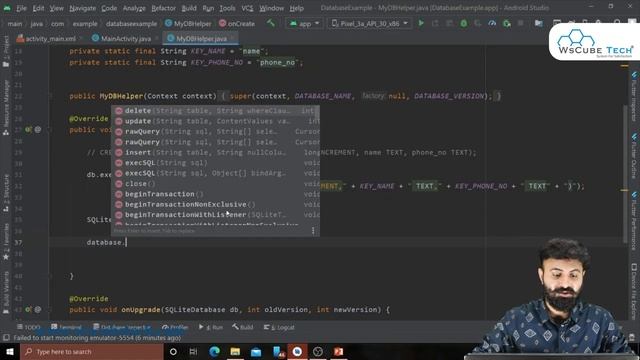Screen dimensions: 640x360
Task: Open the Resource Manager side panel
Action: [6, 107]
